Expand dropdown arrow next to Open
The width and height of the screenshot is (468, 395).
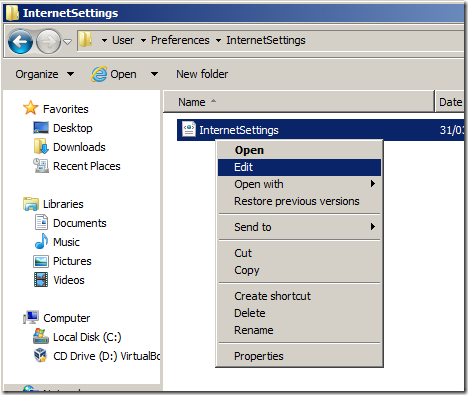click(x=154, y=74)
